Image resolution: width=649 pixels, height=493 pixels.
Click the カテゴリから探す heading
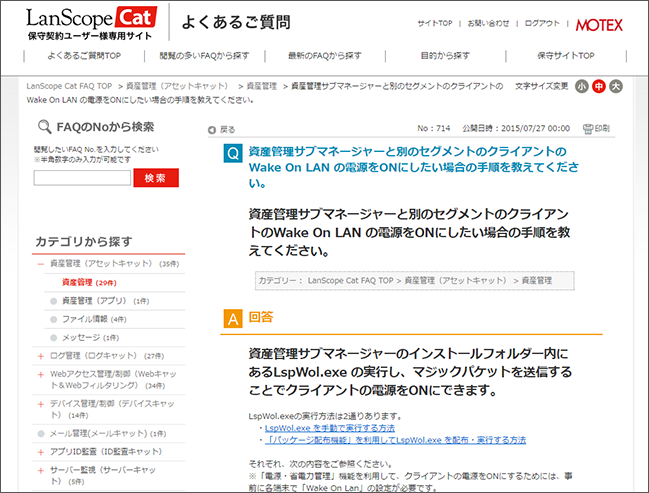[84, 241]
